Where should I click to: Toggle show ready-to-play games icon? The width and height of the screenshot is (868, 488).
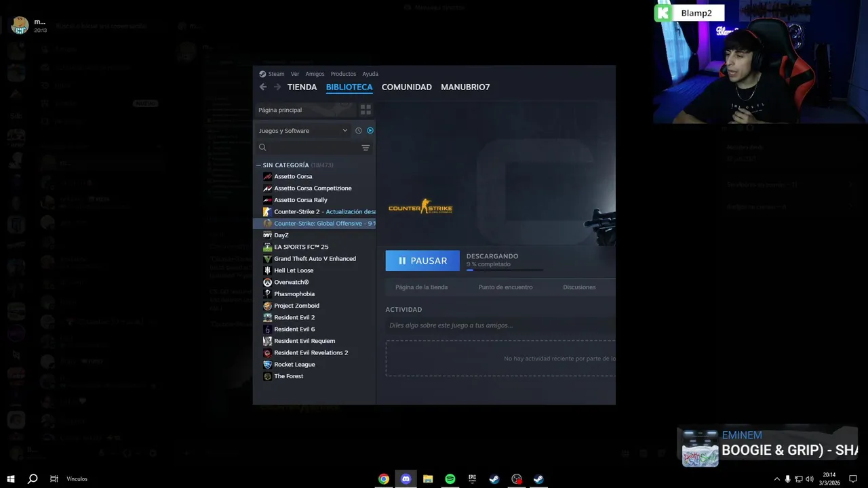point(370,131)
